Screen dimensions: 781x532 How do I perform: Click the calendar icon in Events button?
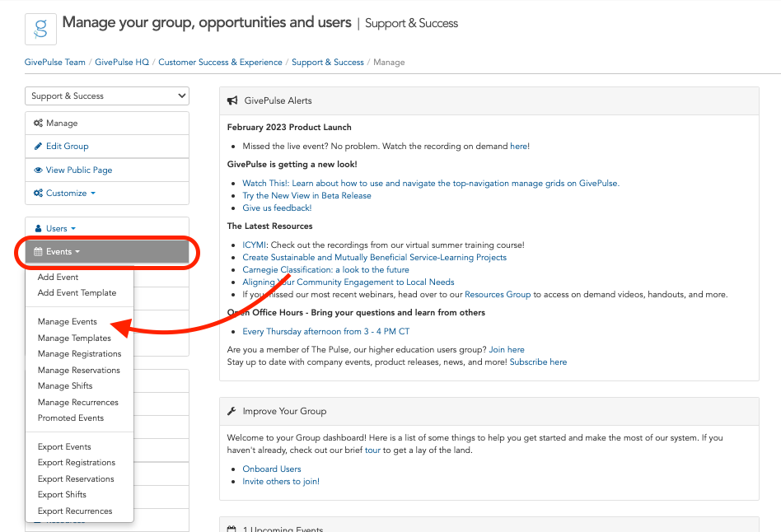tap(38, 251)
